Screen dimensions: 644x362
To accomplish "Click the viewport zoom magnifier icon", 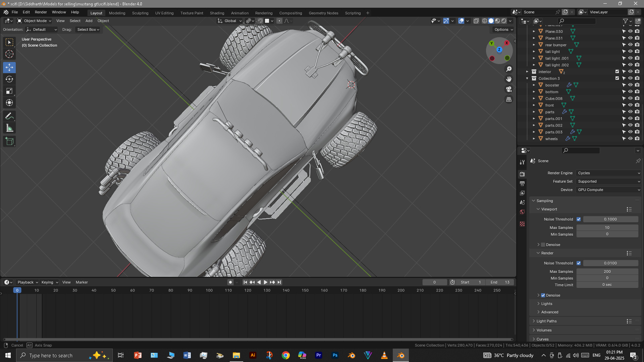I will 509,69.
